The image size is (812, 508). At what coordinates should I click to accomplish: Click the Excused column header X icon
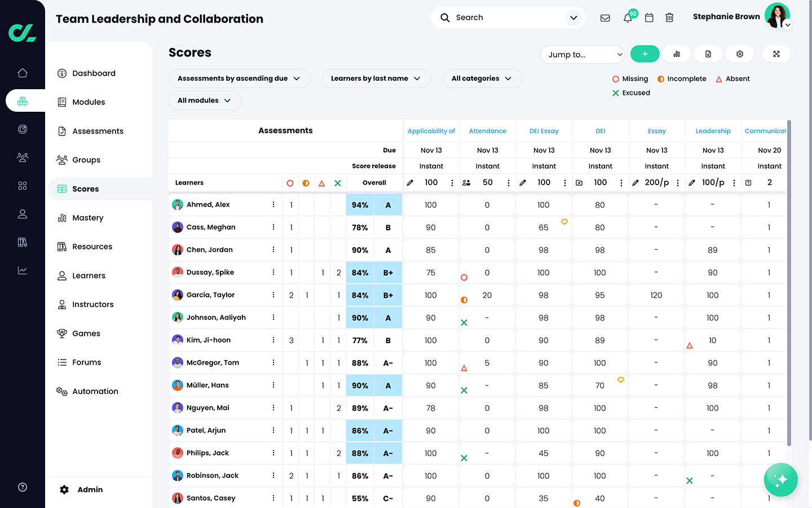coord(338,183)
